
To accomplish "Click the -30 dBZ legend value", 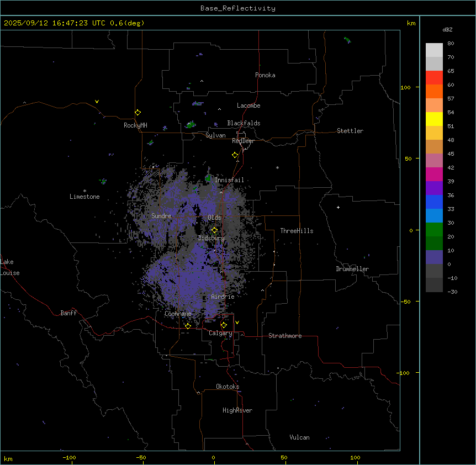I will pos(452,292).
